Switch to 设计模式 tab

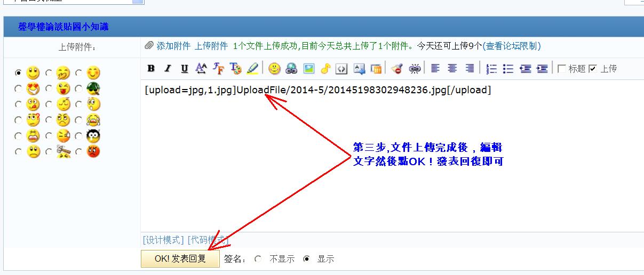(x=163, y=240)
